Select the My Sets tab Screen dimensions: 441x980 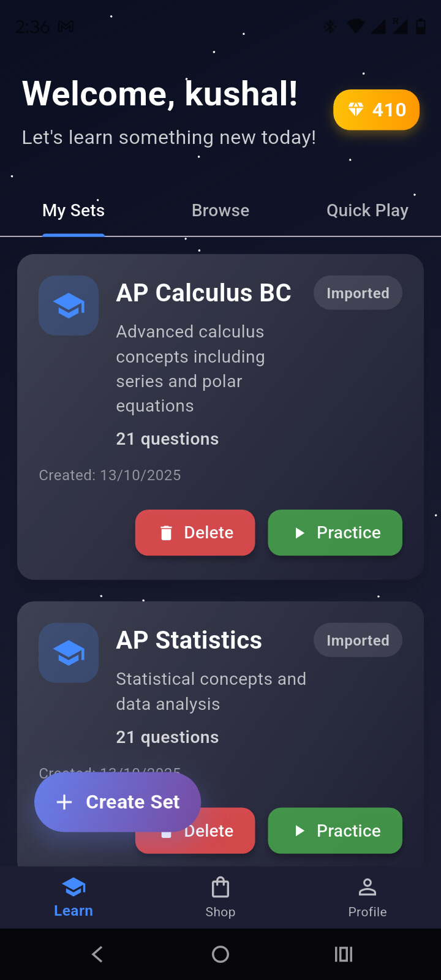tap(73, 211)
